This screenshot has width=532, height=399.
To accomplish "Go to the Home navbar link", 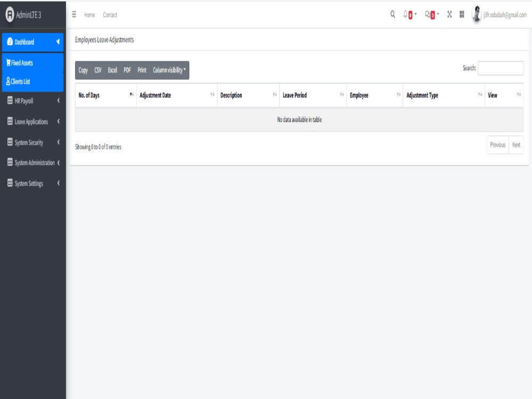I will [89, 14].
